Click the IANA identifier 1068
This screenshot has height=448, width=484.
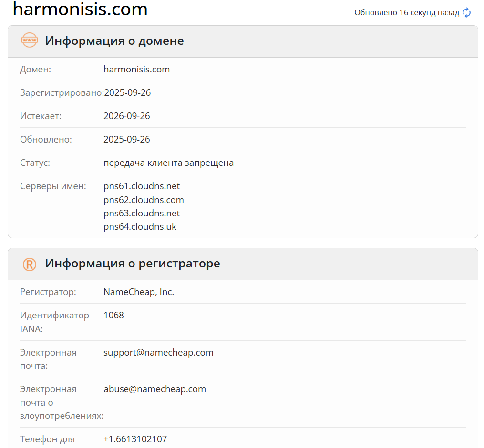113,316
